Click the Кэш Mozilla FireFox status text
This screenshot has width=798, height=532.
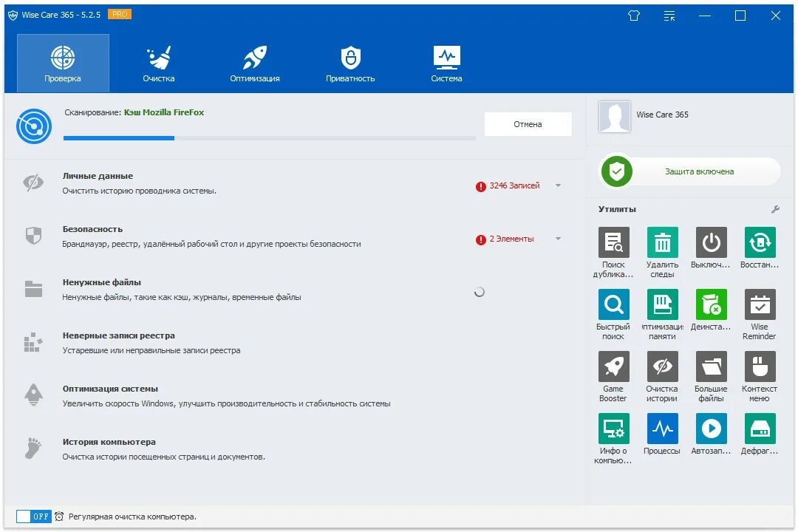click(x=164, y=112)
